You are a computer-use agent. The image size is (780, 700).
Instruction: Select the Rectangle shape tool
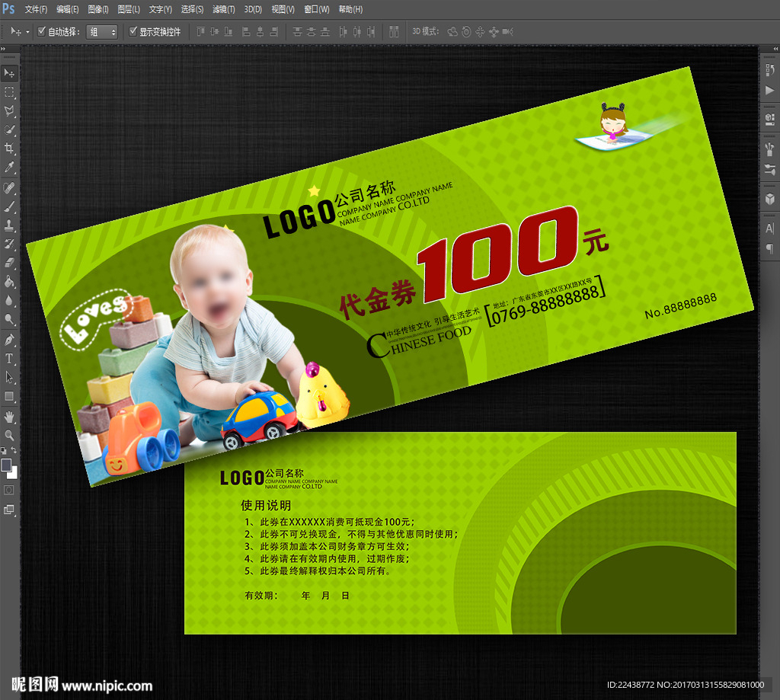point(9,396)
